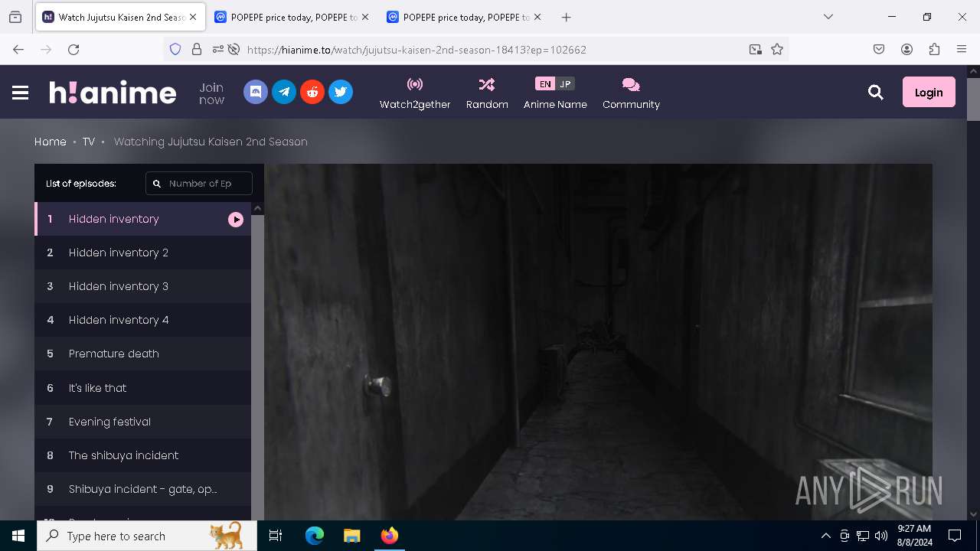Screen dimensions: 980x551
Task: Bookmark this page with star
Action: [777, 49]
